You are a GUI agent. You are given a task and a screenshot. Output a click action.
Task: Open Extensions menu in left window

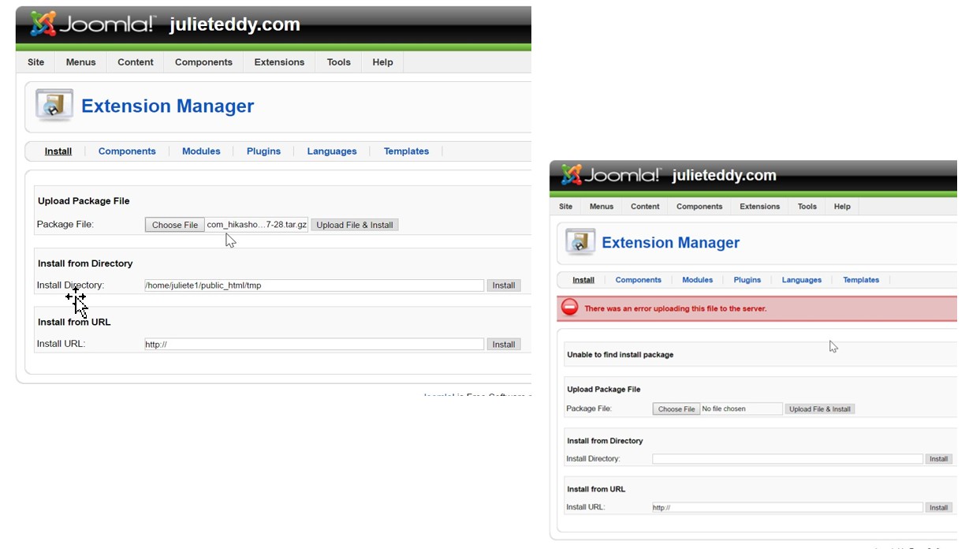(x=279, y=62)
